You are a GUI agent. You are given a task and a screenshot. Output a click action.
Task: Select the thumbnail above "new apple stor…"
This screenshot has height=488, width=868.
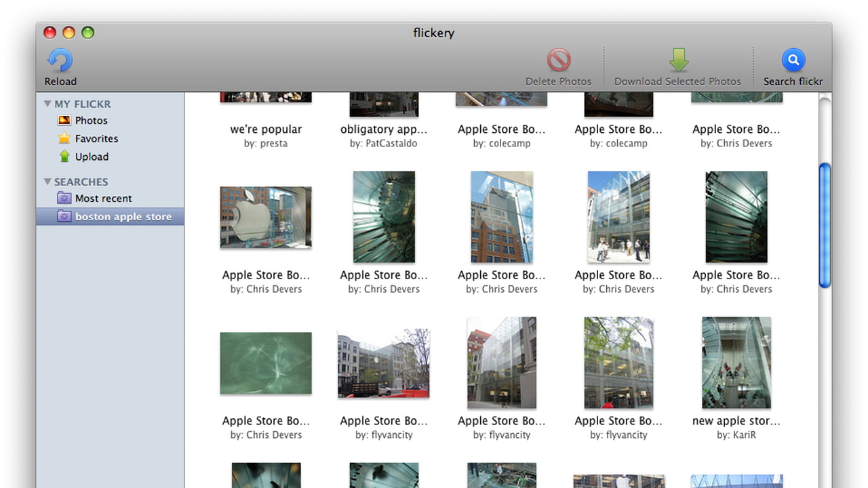click(x=736, y=363)
